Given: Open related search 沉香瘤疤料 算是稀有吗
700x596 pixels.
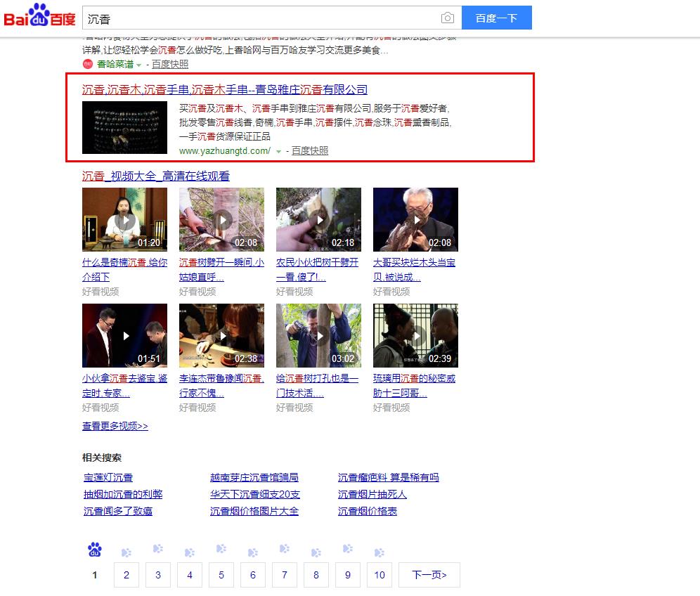Looking at the screenshot, I should (x=389, y=478).
